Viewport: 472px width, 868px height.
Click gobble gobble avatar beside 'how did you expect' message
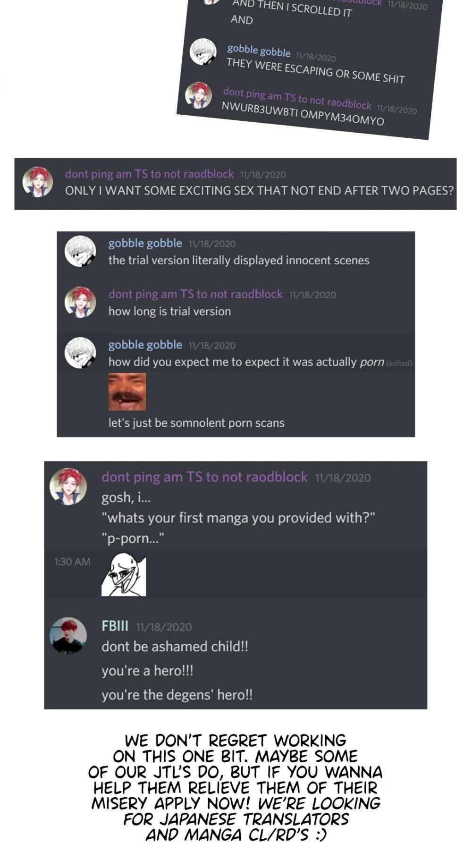point(80,353)
